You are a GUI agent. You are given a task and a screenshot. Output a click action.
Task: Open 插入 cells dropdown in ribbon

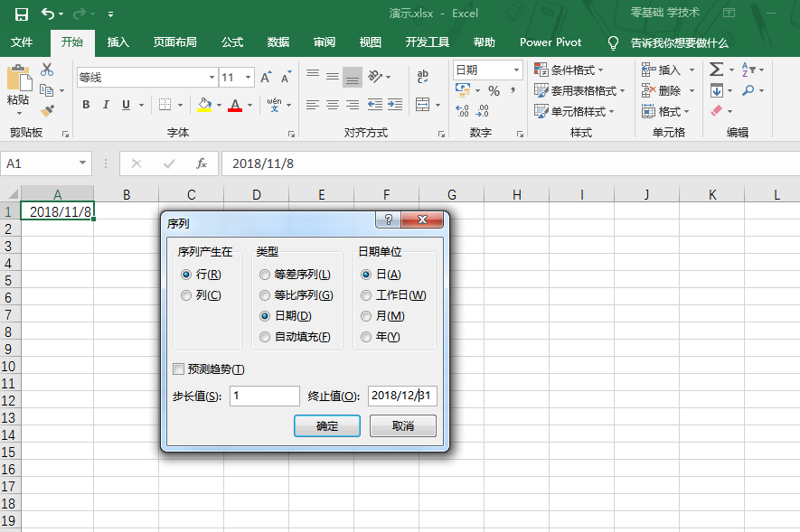(692, 70)
